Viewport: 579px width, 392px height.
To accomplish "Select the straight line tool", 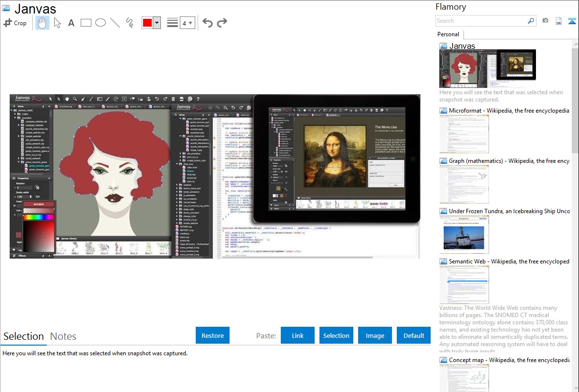I will click(115, 23).
